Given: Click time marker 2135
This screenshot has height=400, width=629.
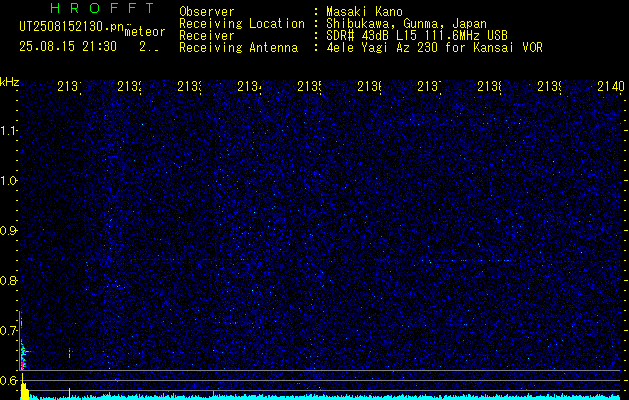Looking at the screenshot, I should click(x=309, y=86).
